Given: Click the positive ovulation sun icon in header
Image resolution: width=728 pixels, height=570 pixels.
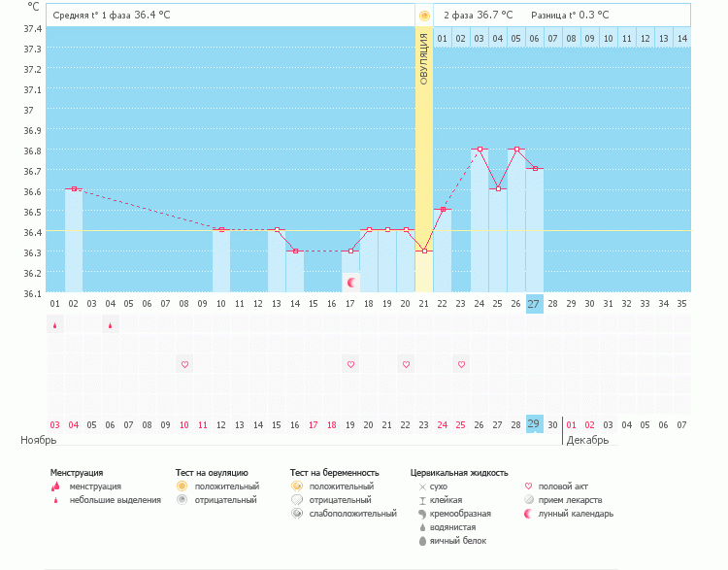Looking at the screenshot, I should coord(423,16).
